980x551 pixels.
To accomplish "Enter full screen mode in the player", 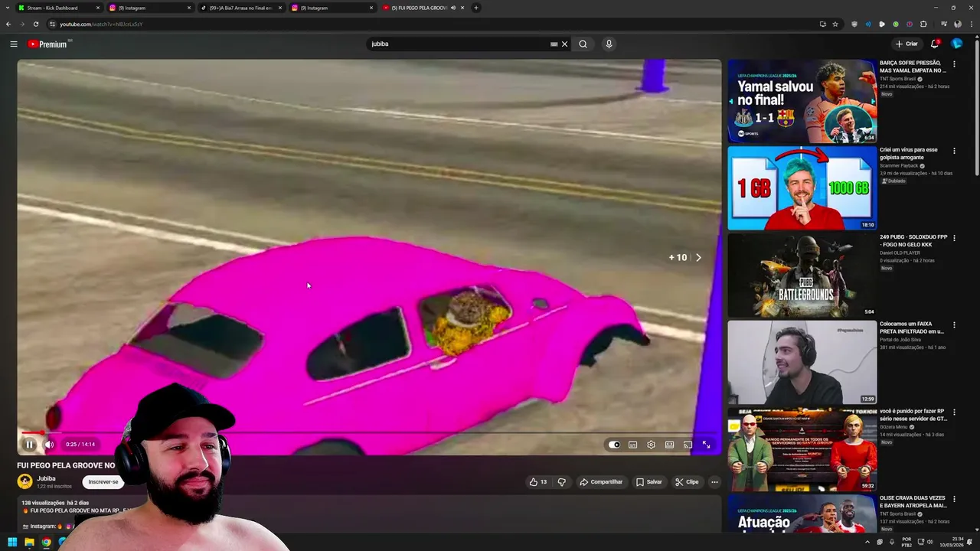I will [706, 445].
